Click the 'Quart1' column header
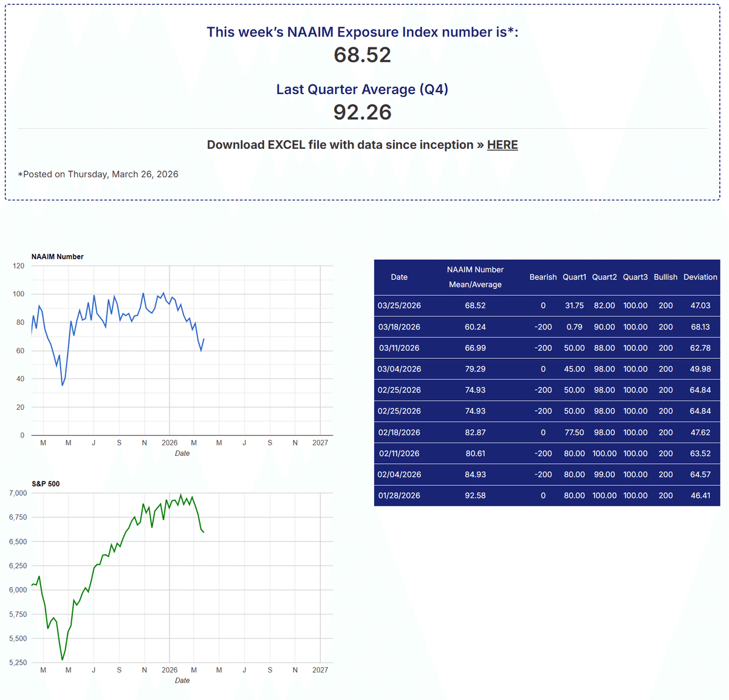 pyautogui.click(x=575, y=277)
